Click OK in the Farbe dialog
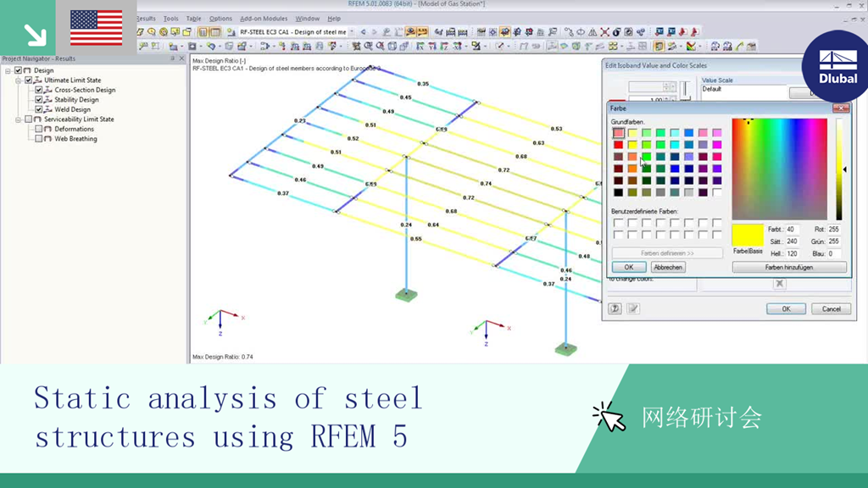 629,267
